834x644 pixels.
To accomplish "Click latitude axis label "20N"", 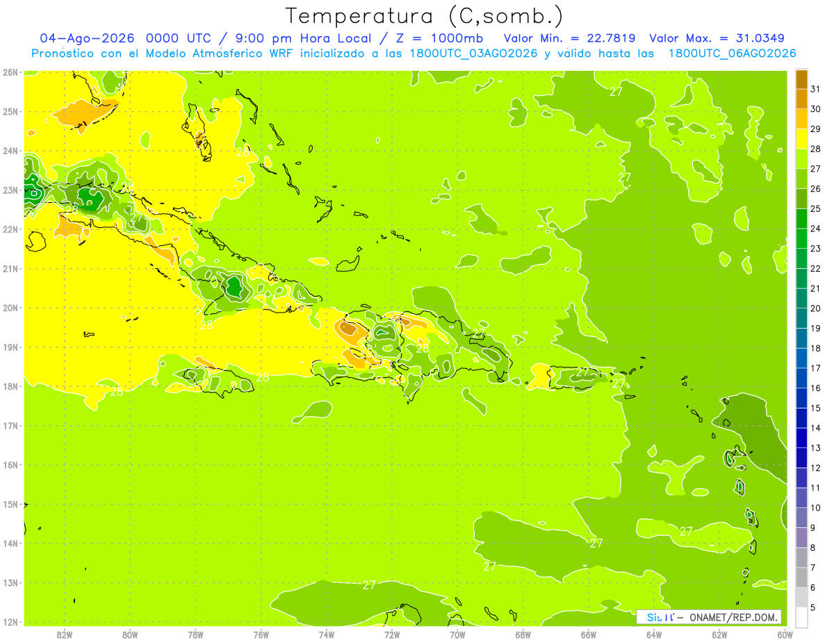I will pos(10,308).
